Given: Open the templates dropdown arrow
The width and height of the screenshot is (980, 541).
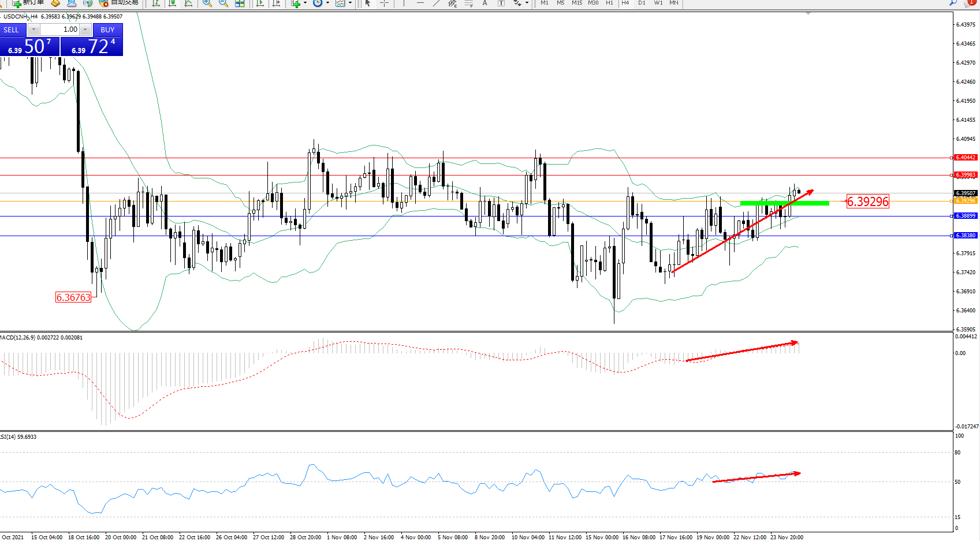Looking at the screenshot, I should click(x=350, y=3).
